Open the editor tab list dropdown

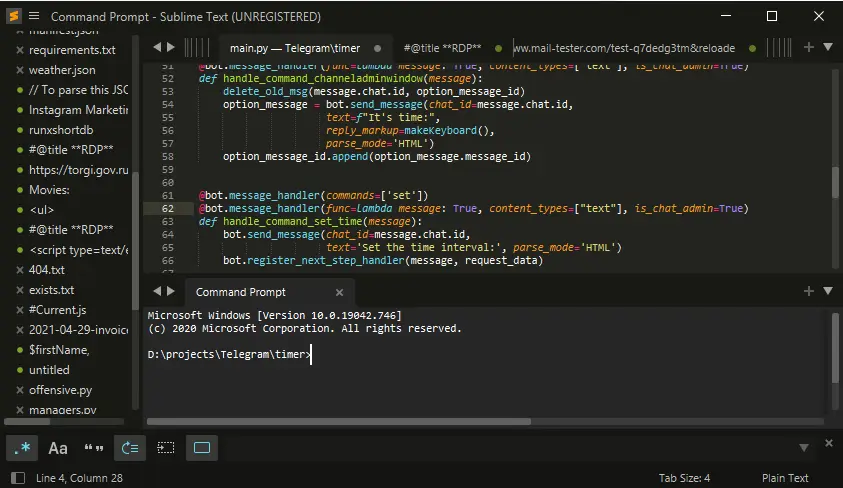(x=826, y=47)
